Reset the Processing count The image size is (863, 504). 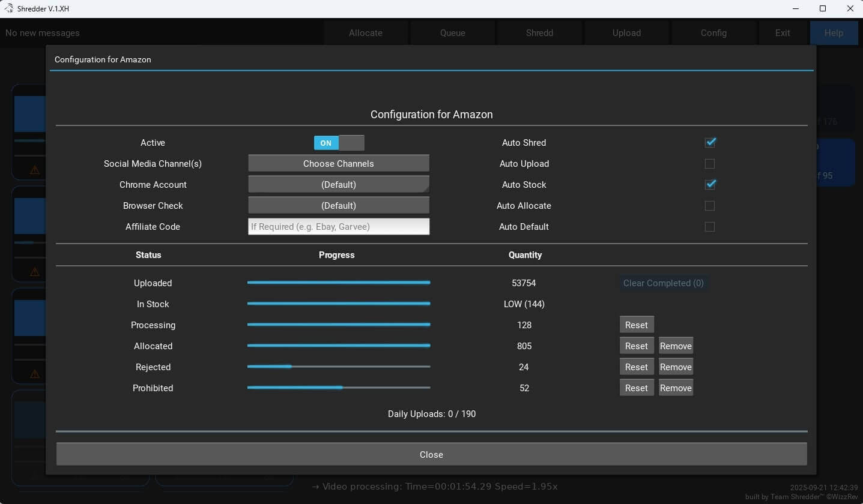pos(636,325)
